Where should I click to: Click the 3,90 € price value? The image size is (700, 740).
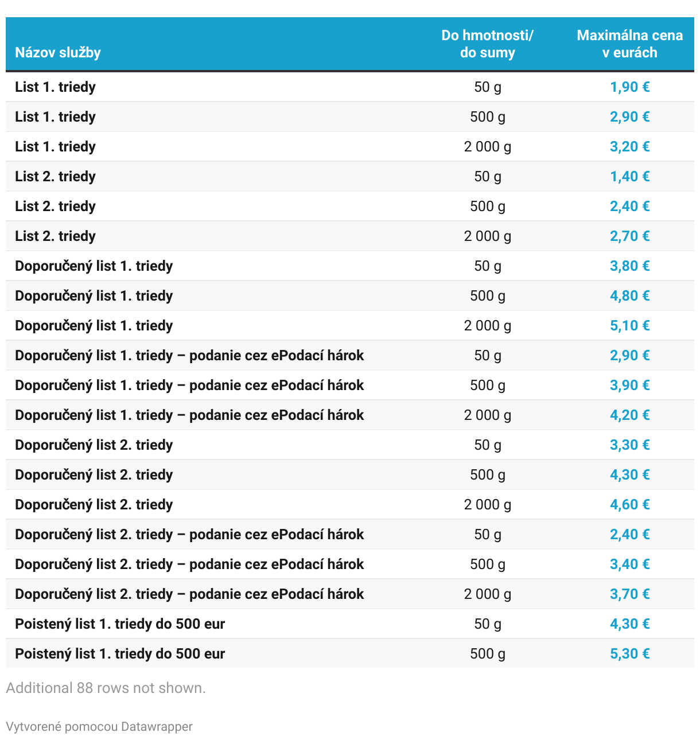pyautogui.click(x=629, y=385)
